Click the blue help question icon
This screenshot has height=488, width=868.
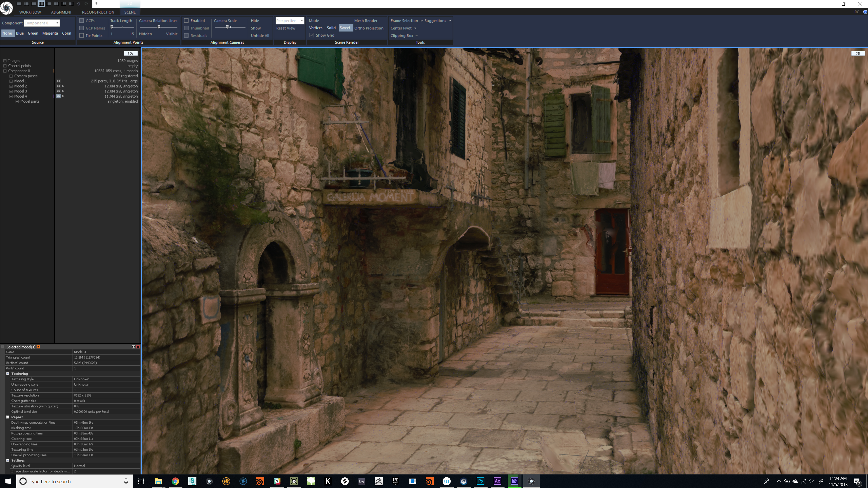865,12
